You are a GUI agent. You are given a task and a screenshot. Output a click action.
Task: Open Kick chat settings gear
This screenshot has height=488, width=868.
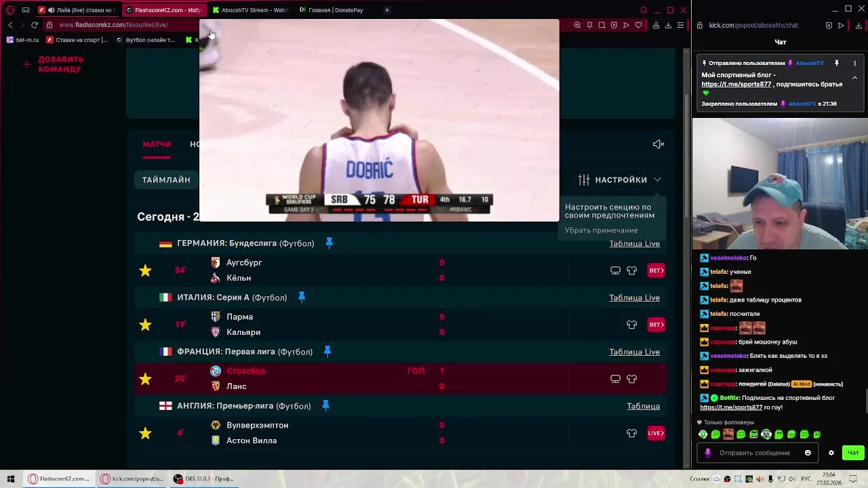point(831,453)
